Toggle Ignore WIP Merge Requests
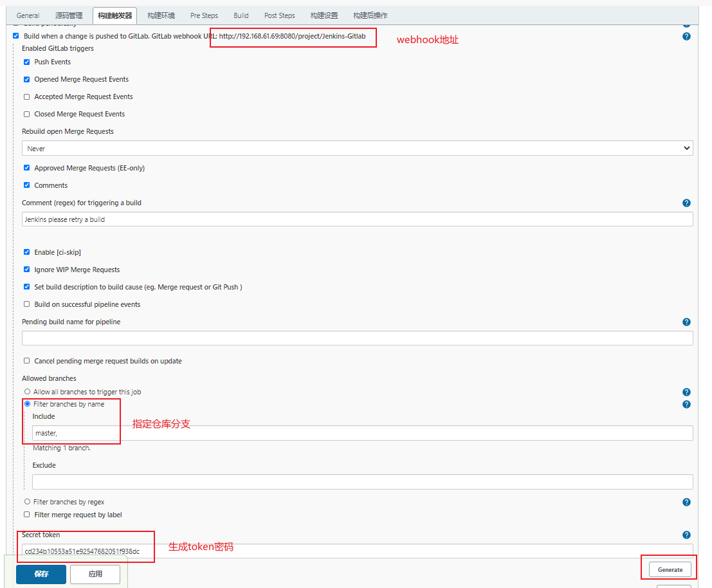Viewport: 712px width, 588px height. tap(27, 270)
